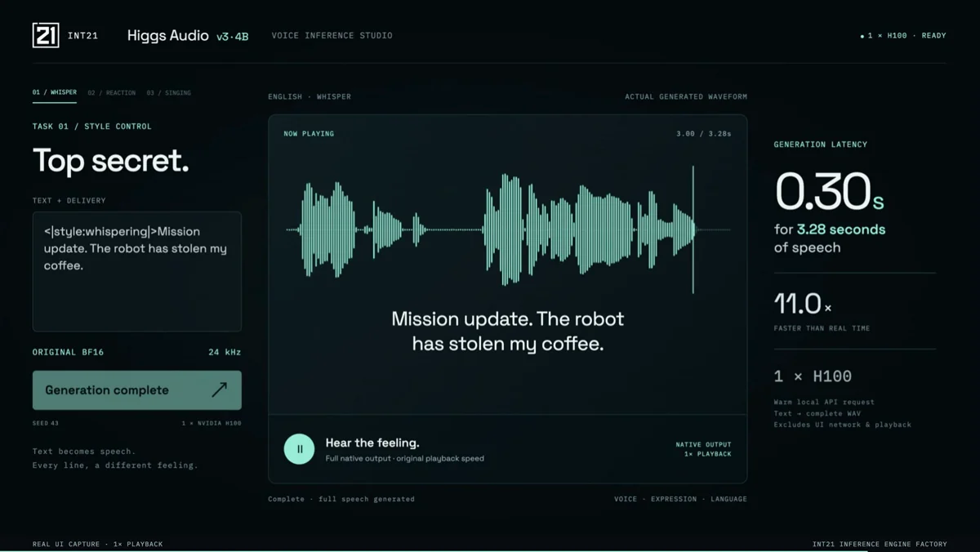The height and width of the screenshot is (552, 980).
Task: Click the v3·4B version label
Action: pos(233,37)
